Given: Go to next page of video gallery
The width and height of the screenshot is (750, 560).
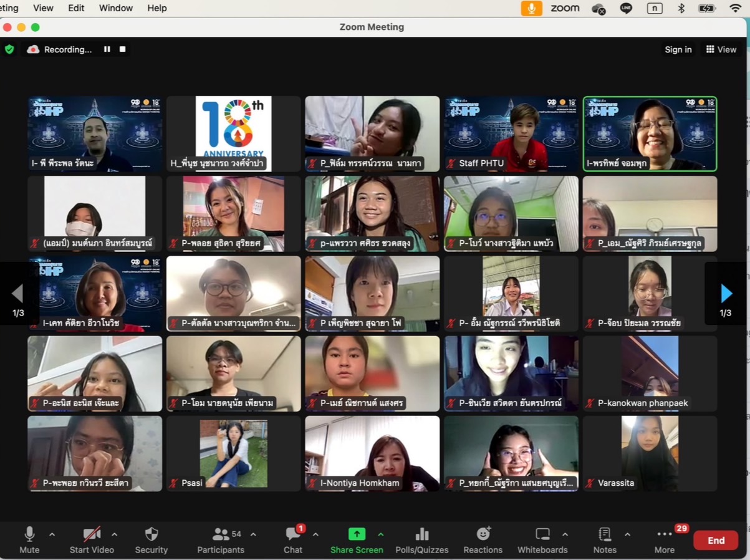Looking at the screenshot, I should (726, 293).
